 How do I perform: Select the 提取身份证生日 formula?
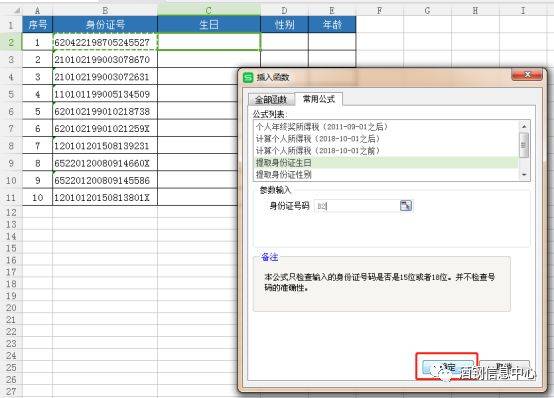386,163
